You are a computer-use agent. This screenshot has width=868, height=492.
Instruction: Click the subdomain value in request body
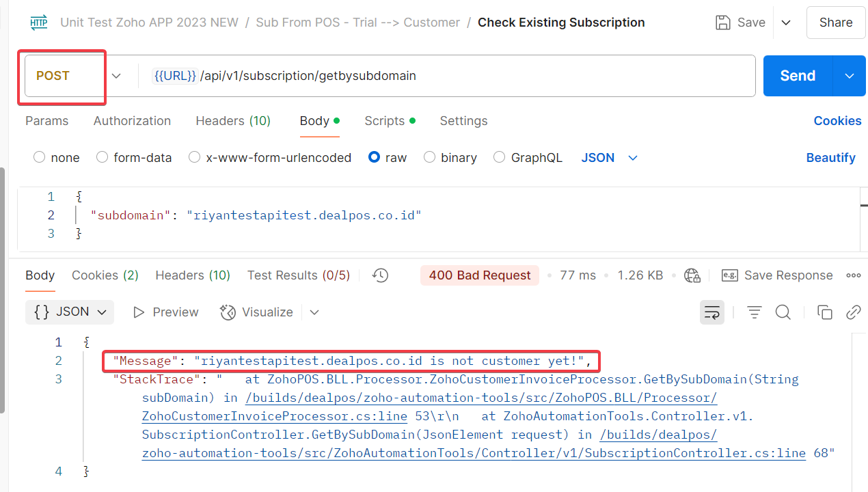[304, 215]
